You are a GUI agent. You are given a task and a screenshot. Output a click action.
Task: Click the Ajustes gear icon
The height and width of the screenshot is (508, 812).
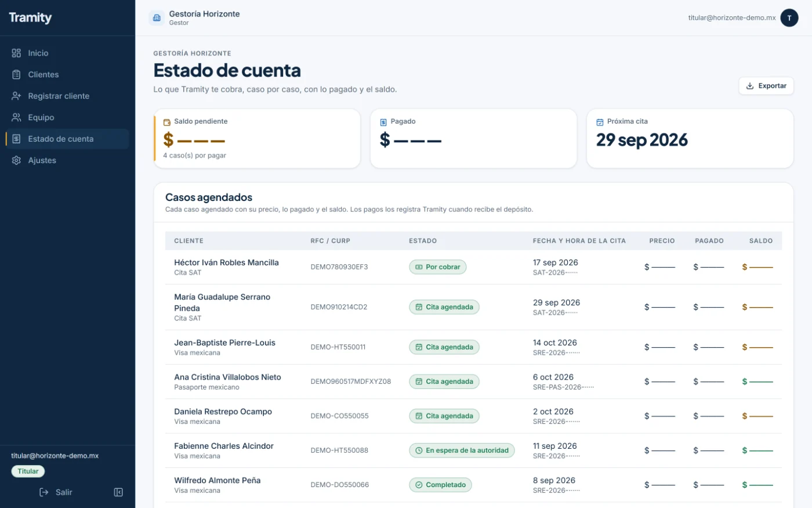[x=16, y=160]
